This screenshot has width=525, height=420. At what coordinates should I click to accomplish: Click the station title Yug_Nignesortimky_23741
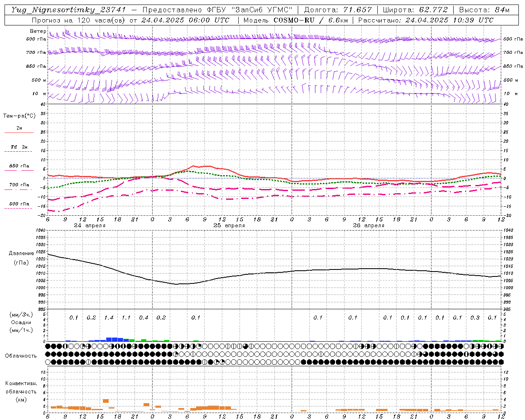pyautogui.click(x=68, y=10)
